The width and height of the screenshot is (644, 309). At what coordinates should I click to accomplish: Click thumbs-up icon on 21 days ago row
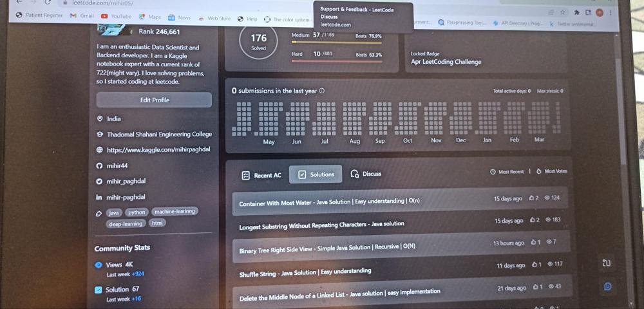[x=536, y=287]
